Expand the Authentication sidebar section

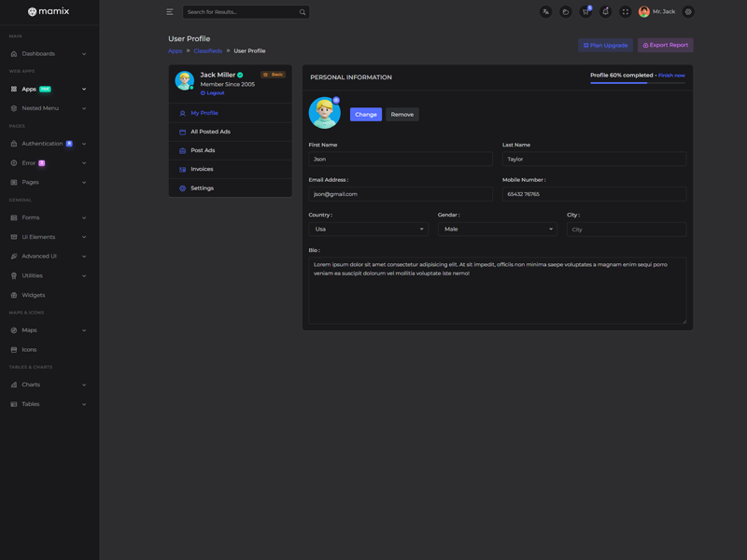click(x=49, y=144)
